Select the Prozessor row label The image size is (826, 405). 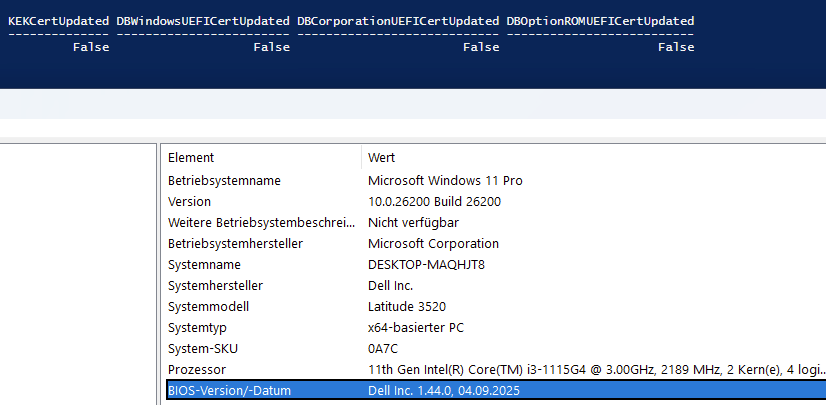[x=198, y=370]
